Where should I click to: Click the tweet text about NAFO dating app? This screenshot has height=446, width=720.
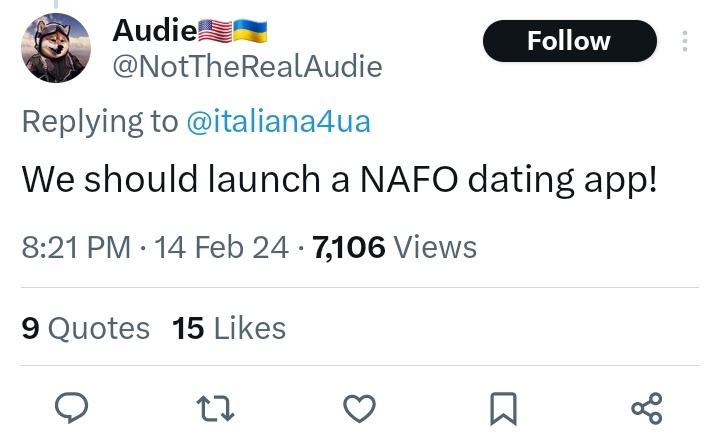coord(339,179)
